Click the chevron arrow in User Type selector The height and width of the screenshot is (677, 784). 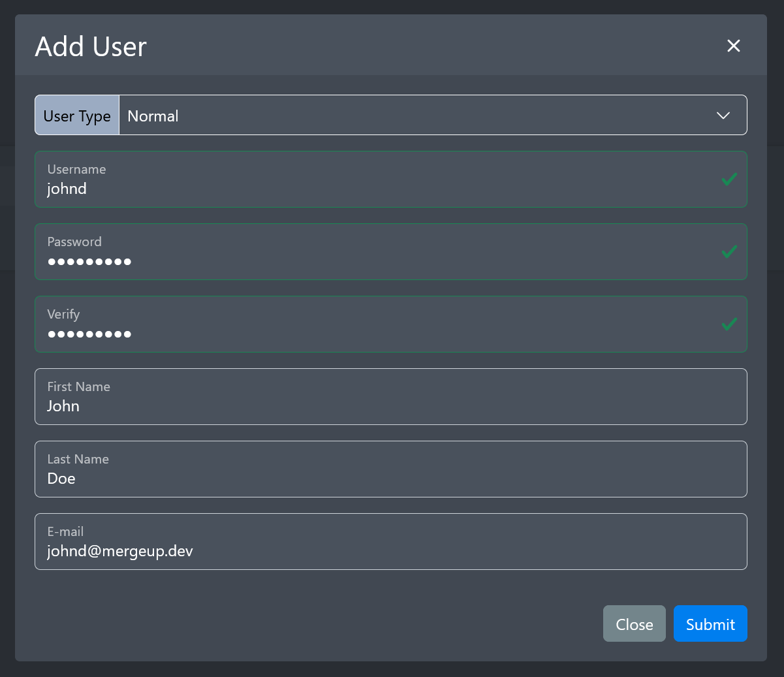point(723,116)
